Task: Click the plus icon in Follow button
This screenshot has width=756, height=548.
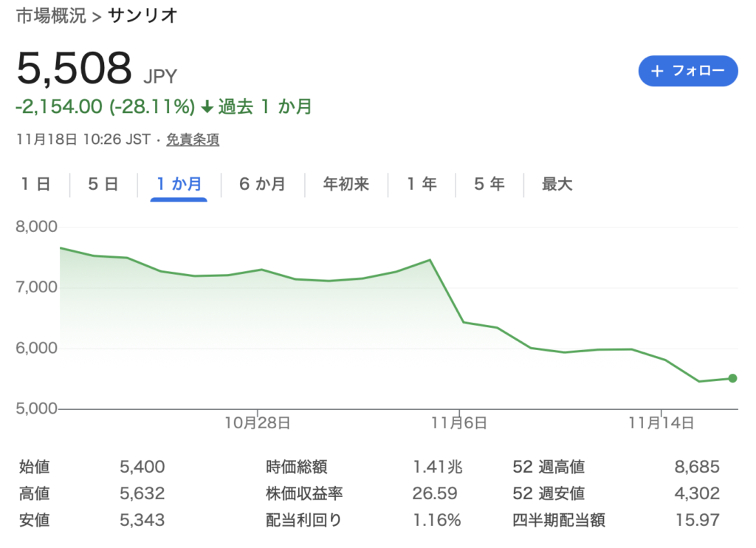Action: coord(658,71)
